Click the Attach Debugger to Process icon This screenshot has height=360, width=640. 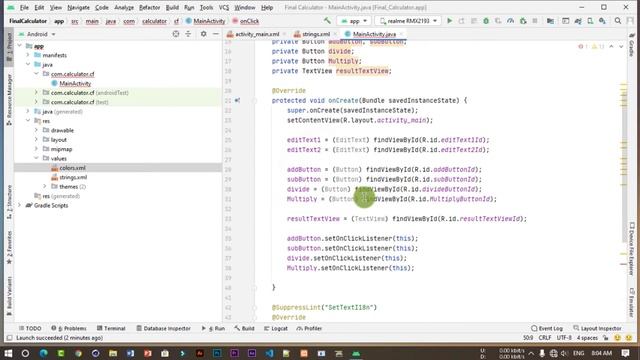click(x=523, y=20)
